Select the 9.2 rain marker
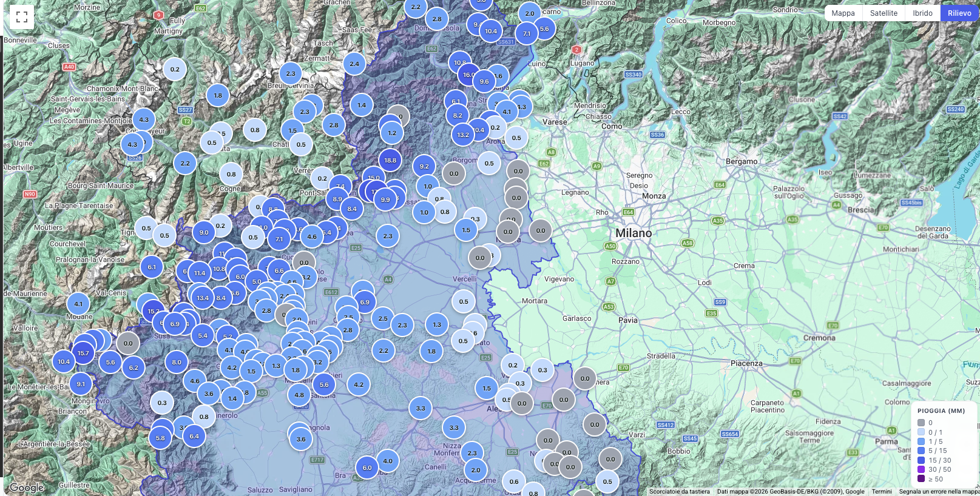Image resolution: width=980 pixels, height=496 pixels. [x=424, y=167]
